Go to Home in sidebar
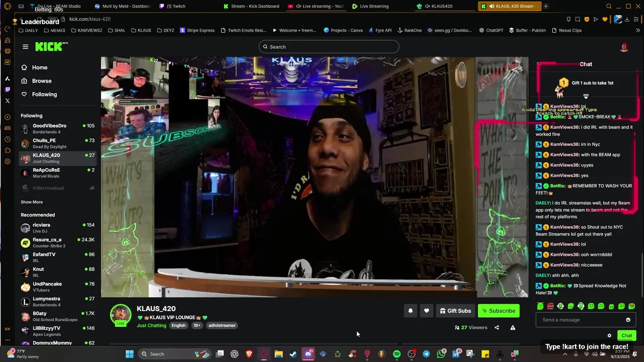Image resolution: width=644 pixels, height=362 pixels. (34, 67)
